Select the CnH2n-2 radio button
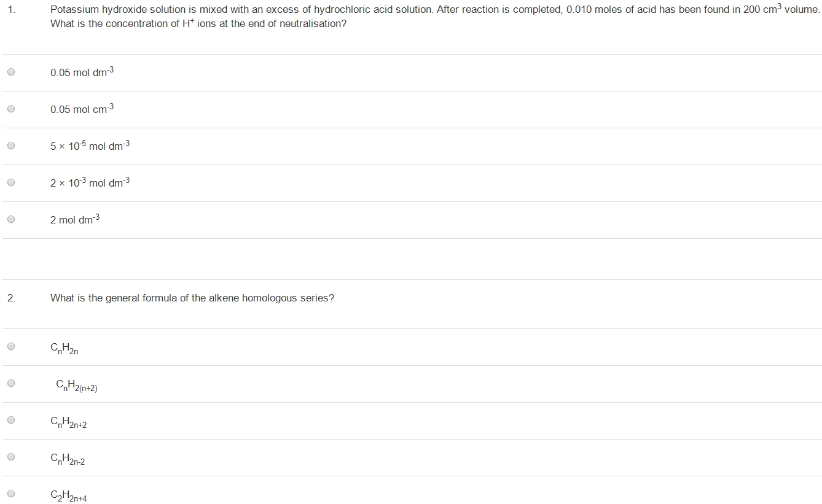The image size is (822, 504). (x=10, y=457)
